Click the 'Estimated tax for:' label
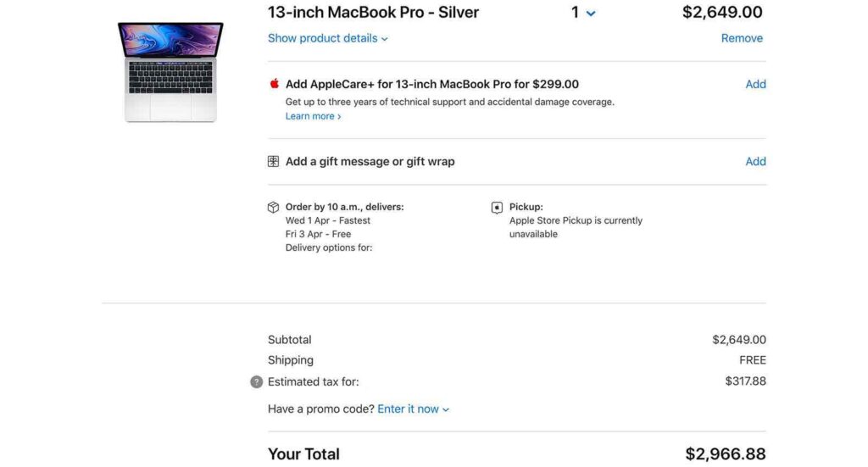Image resolution: width=868 pixels, height=467 pixels. pos(314,381)
